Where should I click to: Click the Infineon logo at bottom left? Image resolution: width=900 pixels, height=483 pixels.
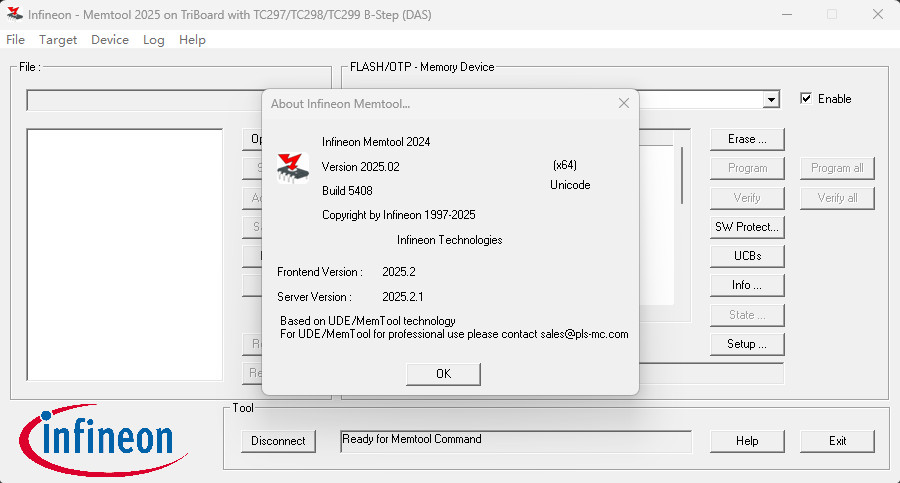tap(95, 437)
